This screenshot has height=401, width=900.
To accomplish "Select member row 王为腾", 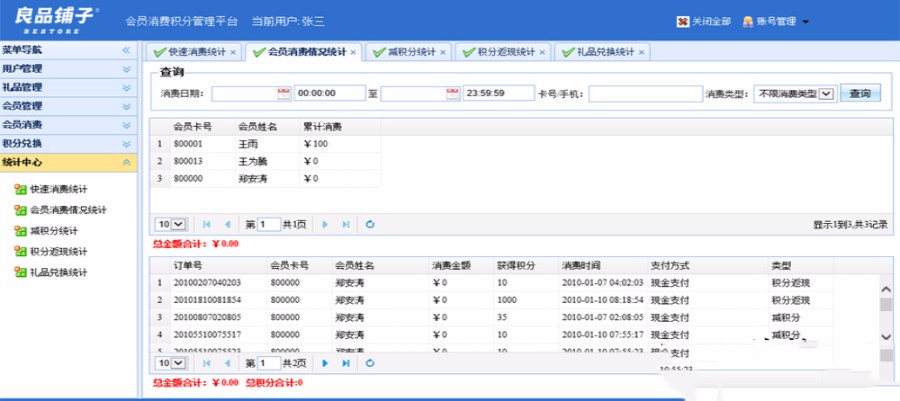I will (265, 161).
